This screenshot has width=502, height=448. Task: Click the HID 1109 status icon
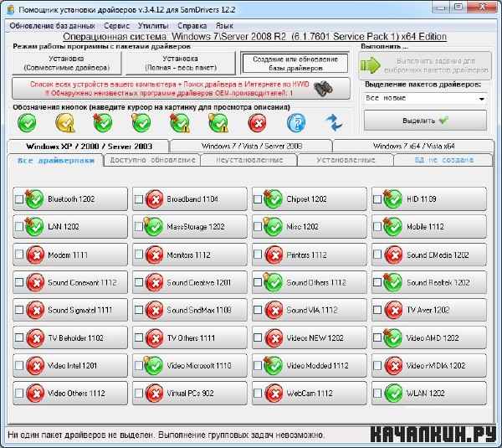coord(393,199)
